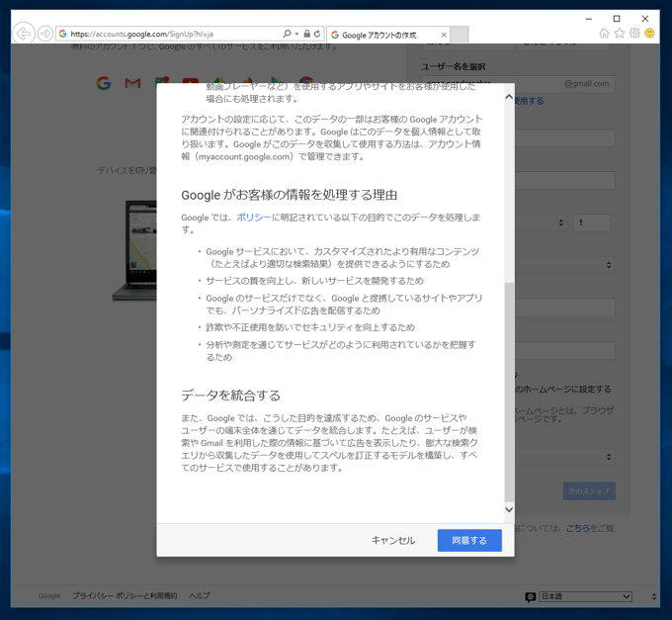Viewport: 672px width, 620px height.
Task: Click the browser Back arrow button
Action: 23,33
